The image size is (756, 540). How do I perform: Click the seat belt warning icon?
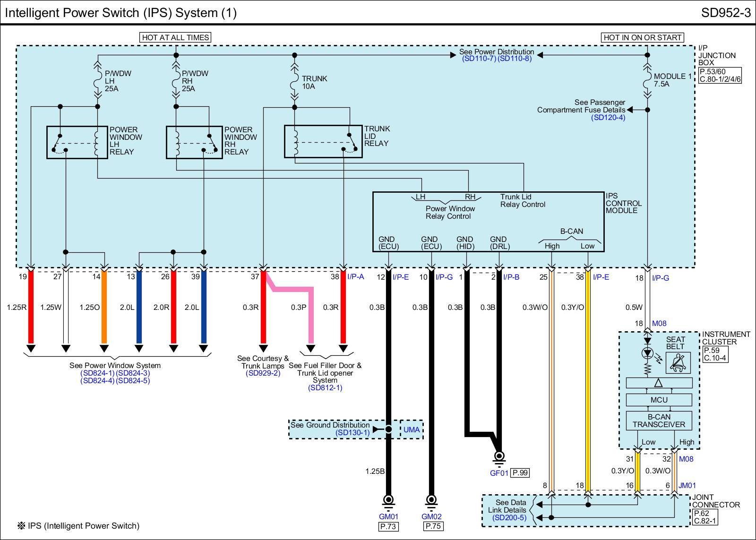[678, 363]
